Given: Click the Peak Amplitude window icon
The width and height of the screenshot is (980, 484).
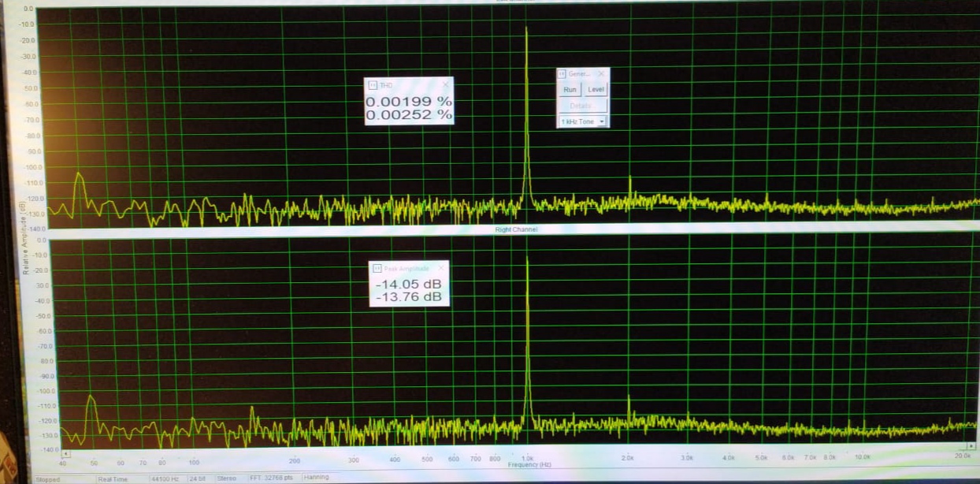Looking at the screenshot, I should pos(377,268).
